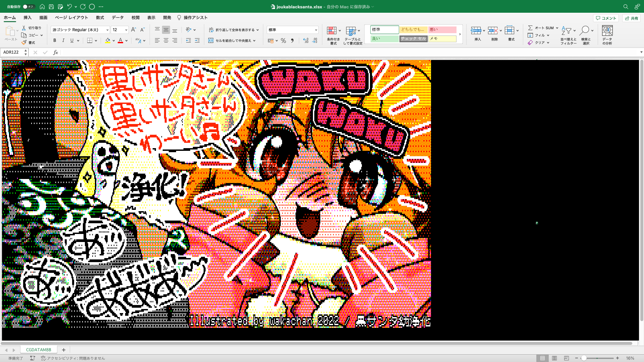The width and height of the screenshot is (644, 362).
Task: Decrease indent icon
Action: pyautogui.click(x=189, y=41)
